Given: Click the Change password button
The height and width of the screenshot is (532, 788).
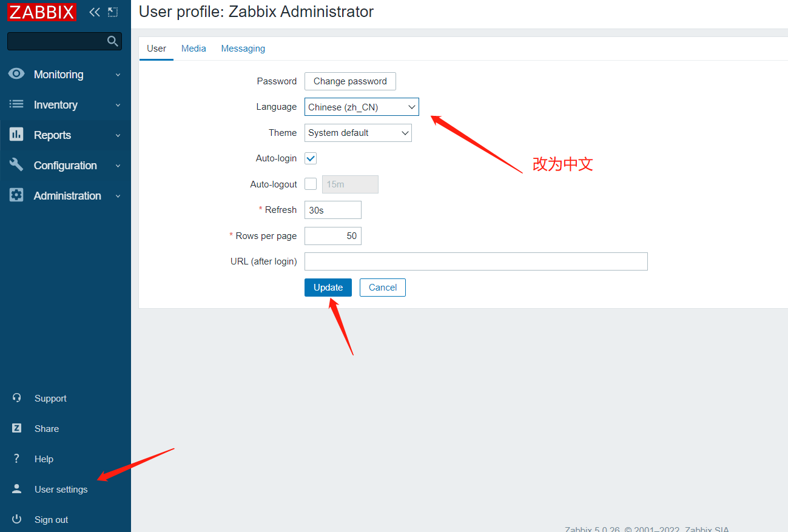Looking at the screenshot, I should pos(350,81).
